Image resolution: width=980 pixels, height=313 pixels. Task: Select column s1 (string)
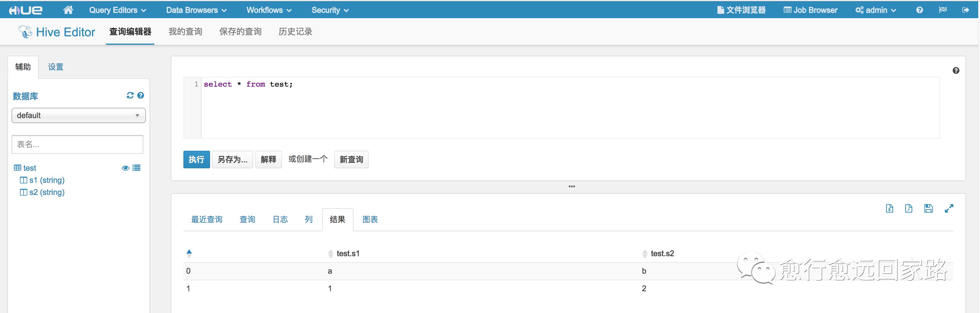click(x=47, y=180)
